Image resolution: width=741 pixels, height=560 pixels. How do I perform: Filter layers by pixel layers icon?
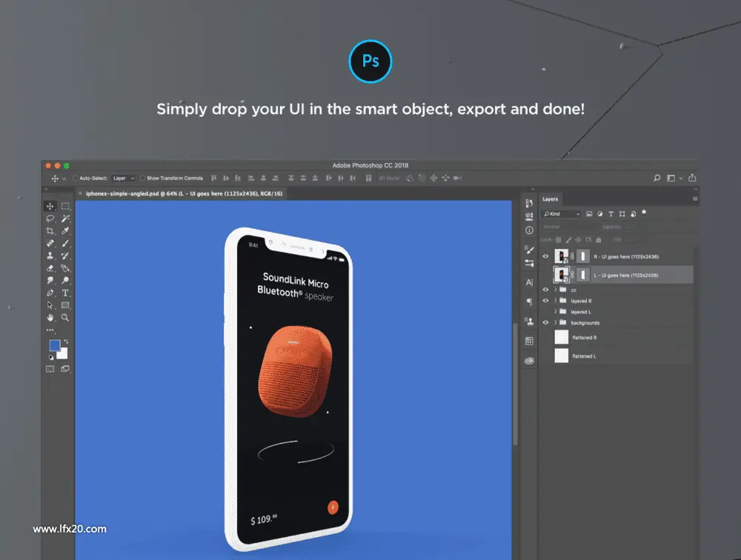pyautogui.click(x=589, y=214)
